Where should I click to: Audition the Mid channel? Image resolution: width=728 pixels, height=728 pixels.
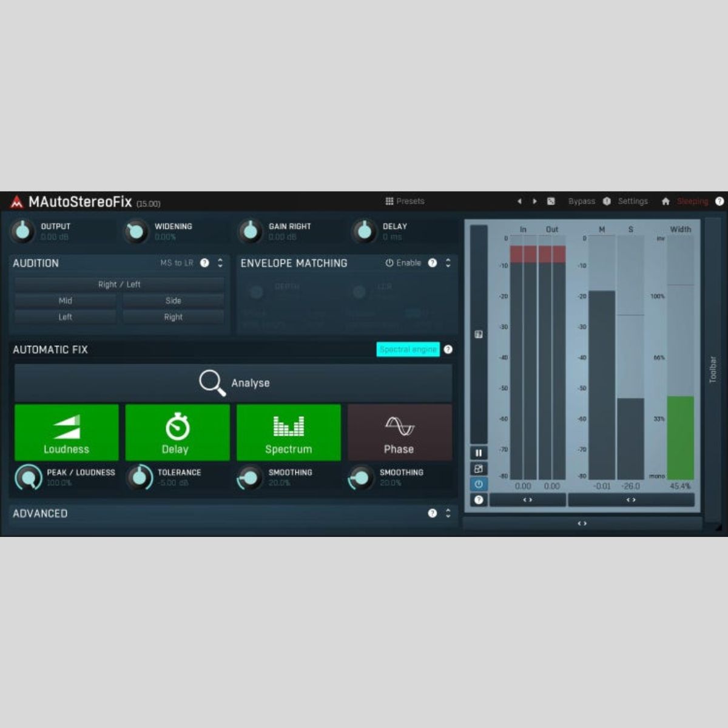tap(66, 300)
